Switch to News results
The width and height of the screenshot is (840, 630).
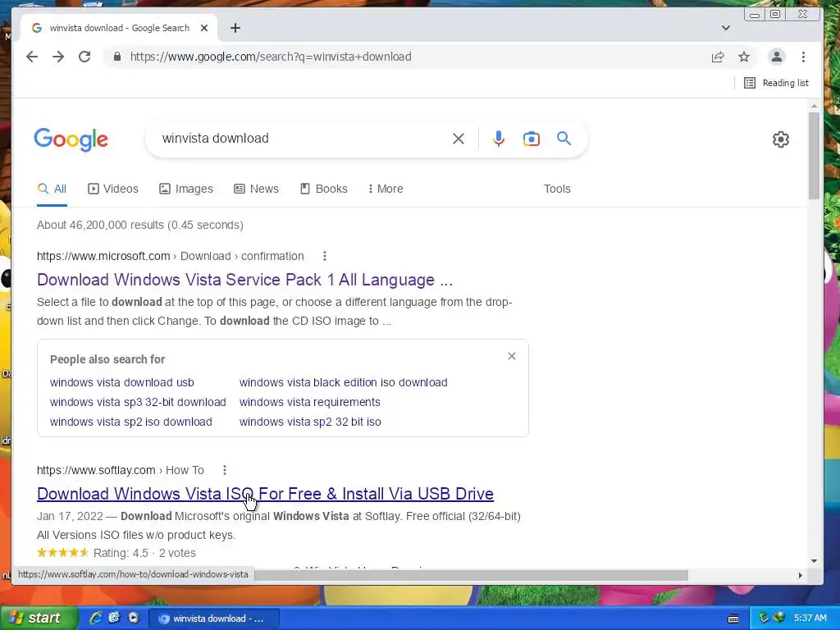click(256, 189)
